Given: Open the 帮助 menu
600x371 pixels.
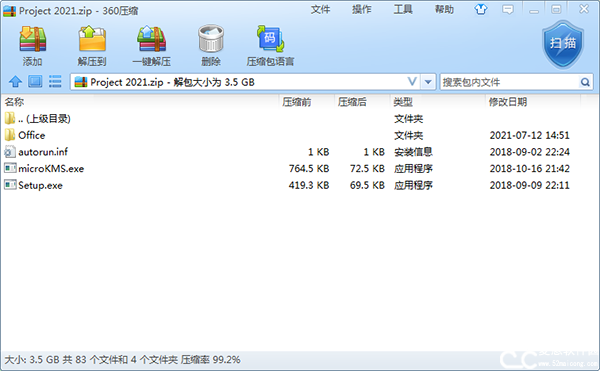Looking at the screenshot, I should [444, 9].
